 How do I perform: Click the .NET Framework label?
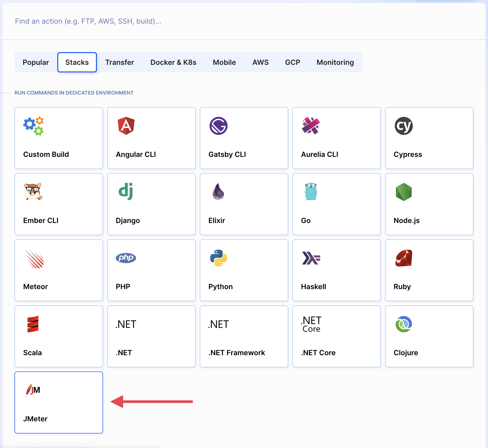click(236, 353)
